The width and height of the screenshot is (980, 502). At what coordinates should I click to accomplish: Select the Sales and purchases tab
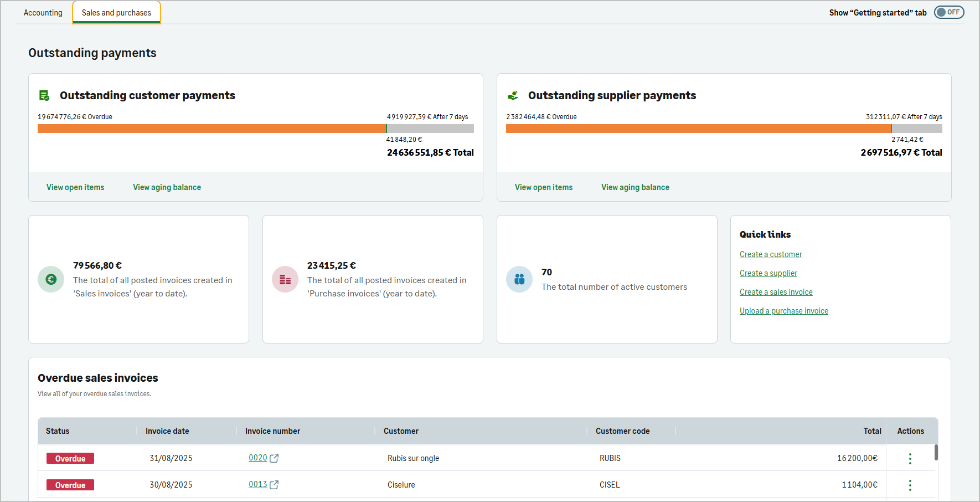pyautogui.click(x=116, y=13)
